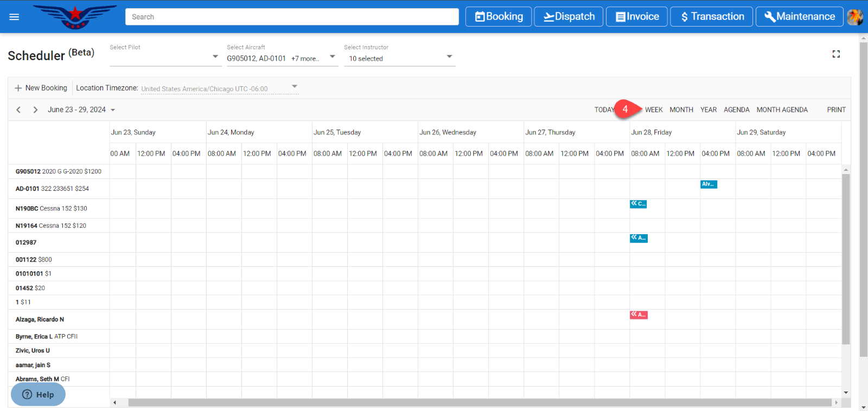Switch to the Agenda view
The width and height of the screenshot is (868, 411).
pos(736,110)
